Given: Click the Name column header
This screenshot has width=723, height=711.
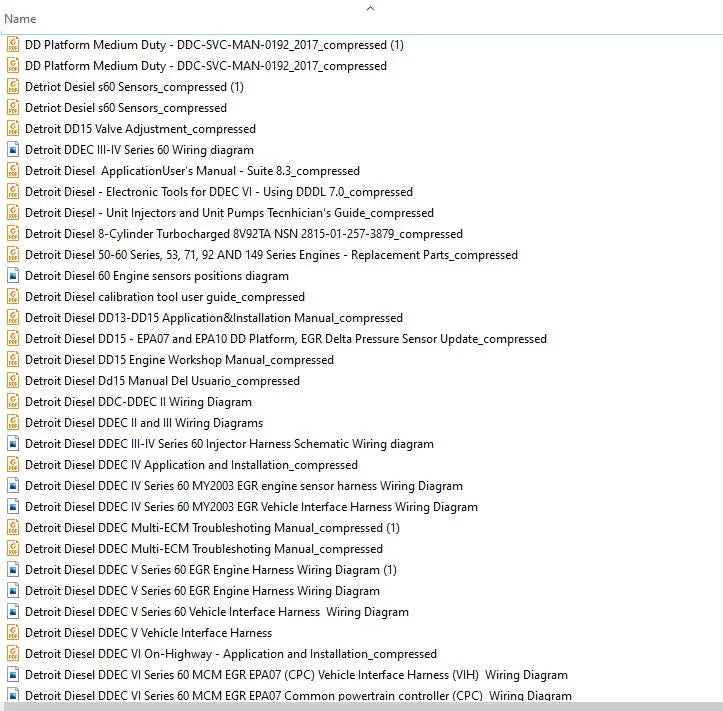Looking at the screenshot, I should [20, 19].
